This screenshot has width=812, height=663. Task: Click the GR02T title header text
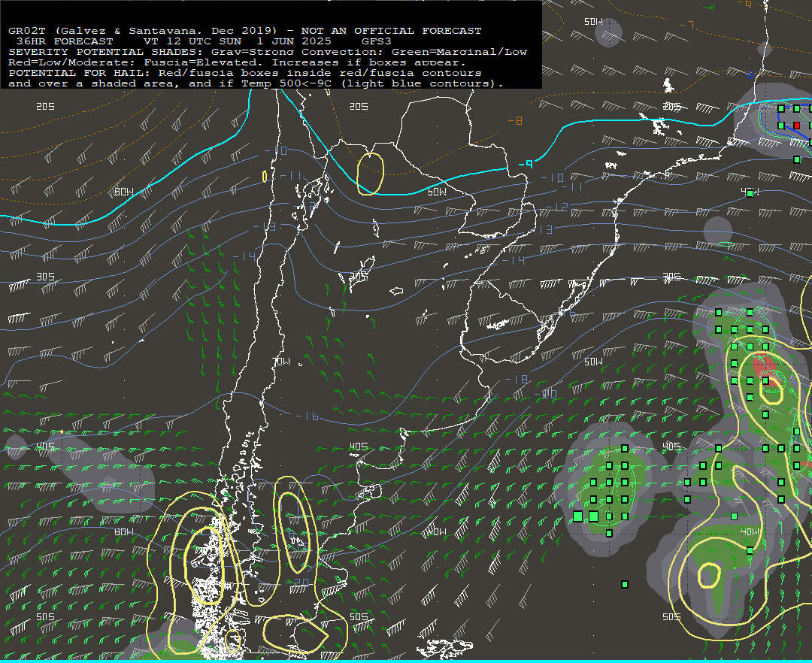245,31
